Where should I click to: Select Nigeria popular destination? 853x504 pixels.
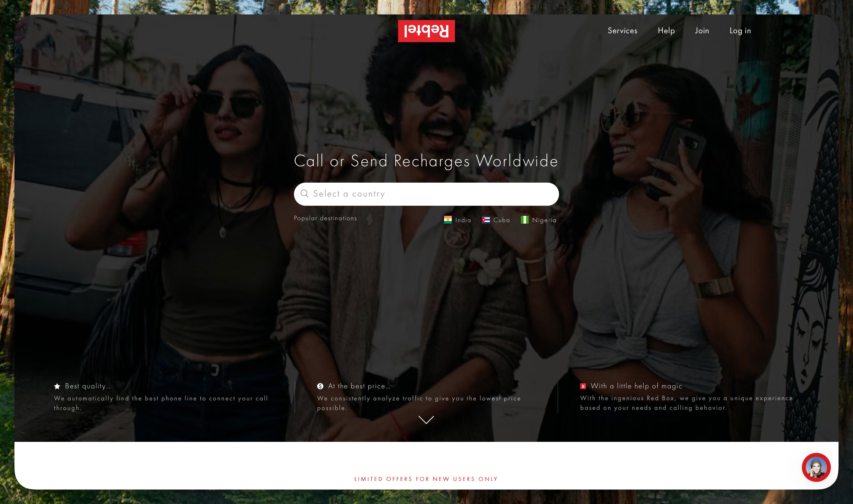point(544,220)
